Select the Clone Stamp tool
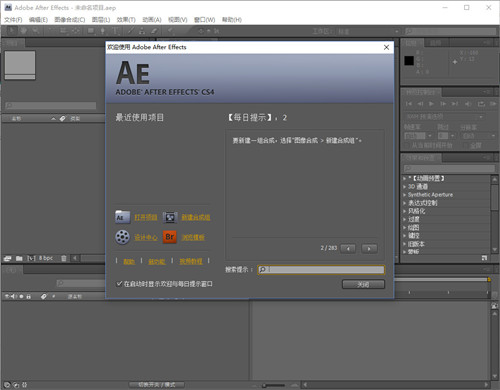Image resolution: width=500 pixels, height=390 pixels. pos(142,31)
